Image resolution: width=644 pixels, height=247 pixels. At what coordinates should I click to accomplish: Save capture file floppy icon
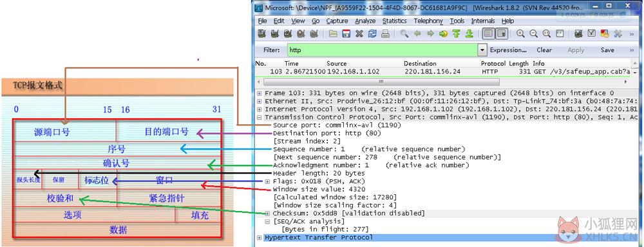(x=346, y=34)
